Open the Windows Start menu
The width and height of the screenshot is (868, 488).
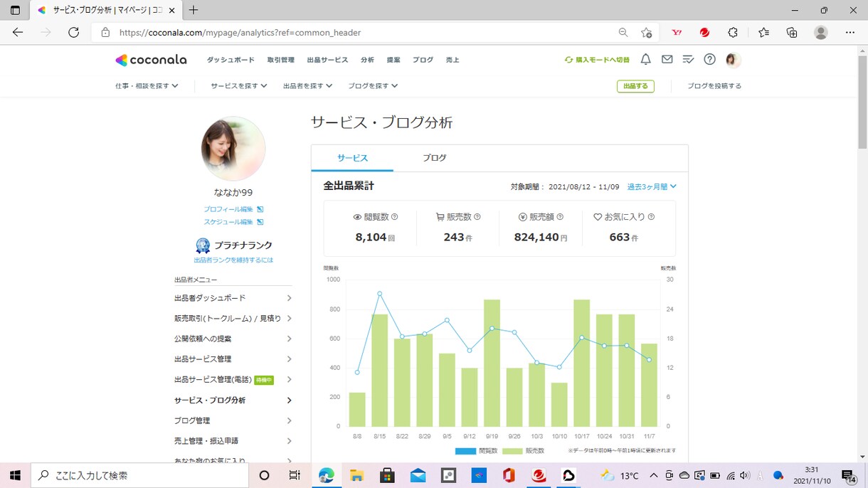click(15, 475)
